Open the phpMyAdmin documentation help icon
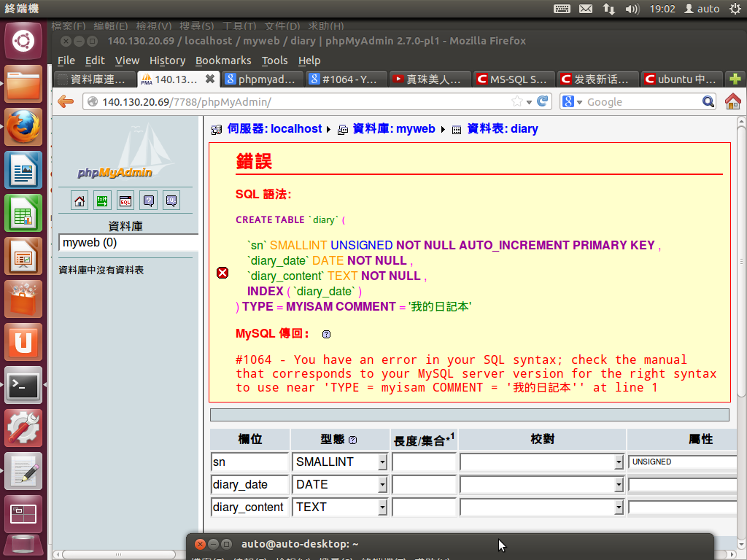The width and height of the screenshot is (747, 560). pos(148,201)
